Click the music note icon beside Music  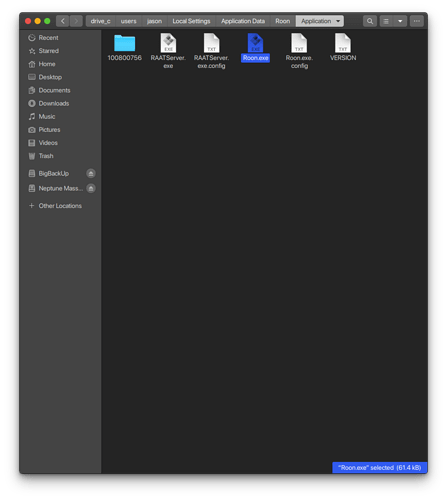point(32,116)
